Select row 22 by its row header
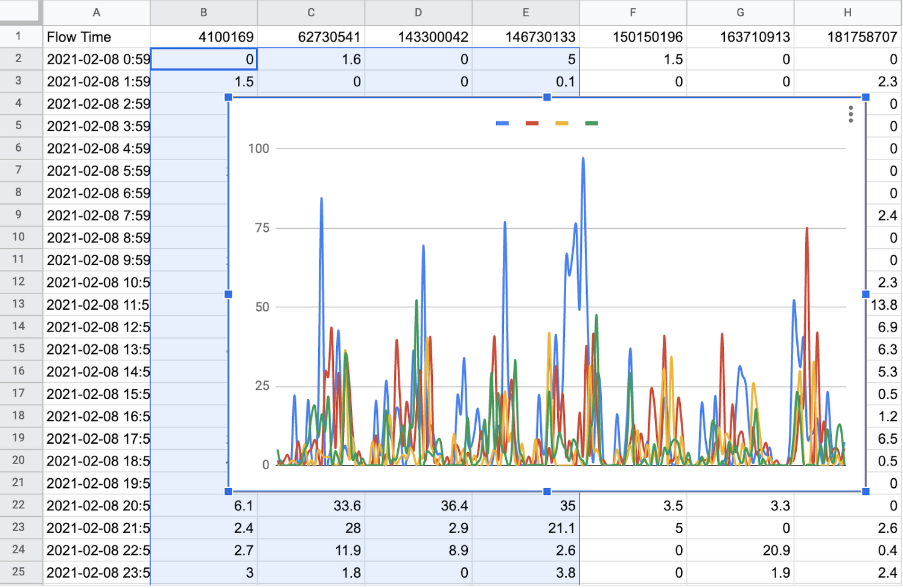This screenshot has height=588, width=903. point(19,505)
